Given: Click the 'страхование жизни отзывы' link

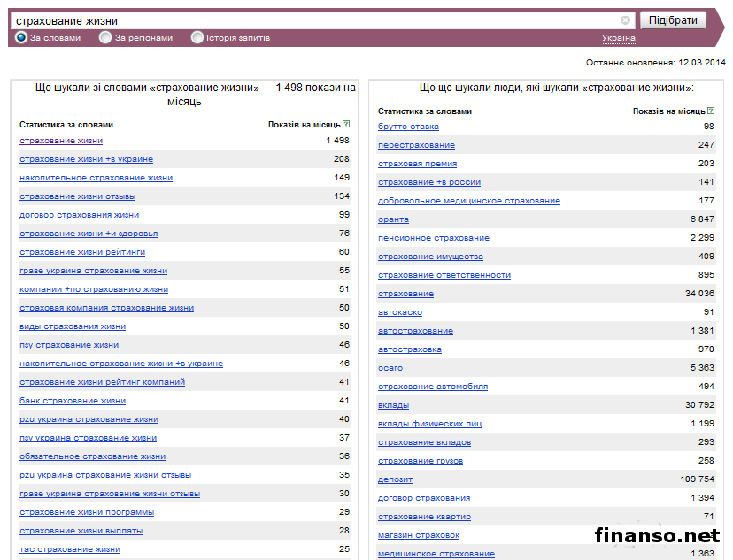Looking at the screenshot, I should pos(73,196).
